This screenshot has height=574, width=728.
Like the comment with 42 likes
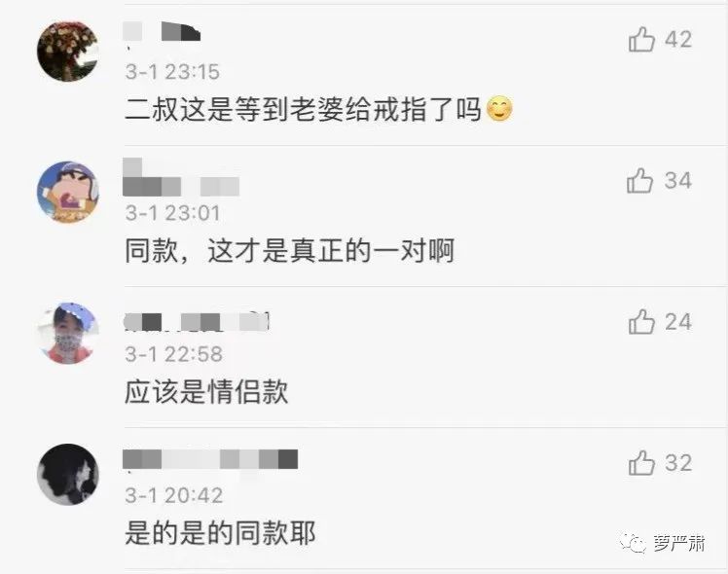pyautogui.click(x=641, y=39)
